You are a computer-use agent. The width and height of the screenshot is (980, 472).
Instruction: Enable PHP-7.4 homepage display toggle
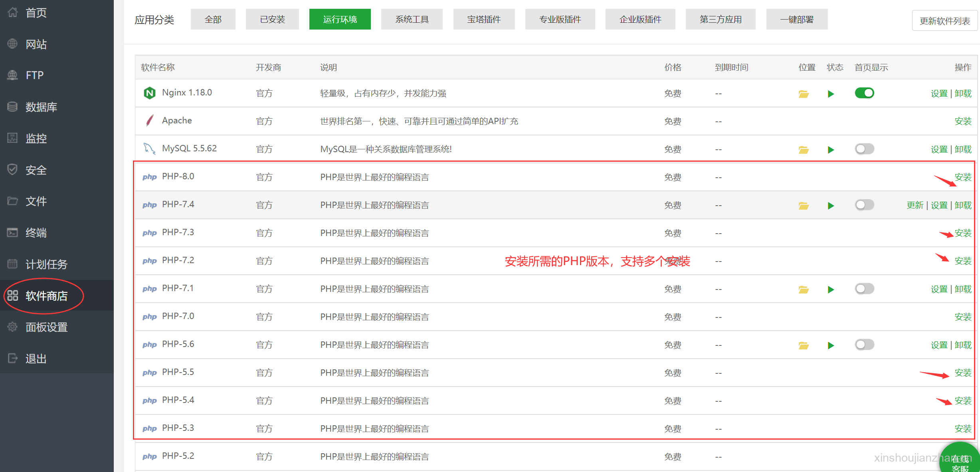coord(864,205)
